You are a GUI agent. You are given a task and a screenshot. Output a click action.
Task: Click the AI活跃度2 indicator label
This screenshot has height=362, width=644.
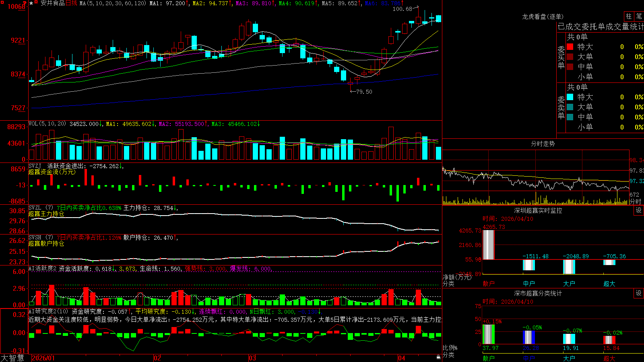click(x=43, y=268)
